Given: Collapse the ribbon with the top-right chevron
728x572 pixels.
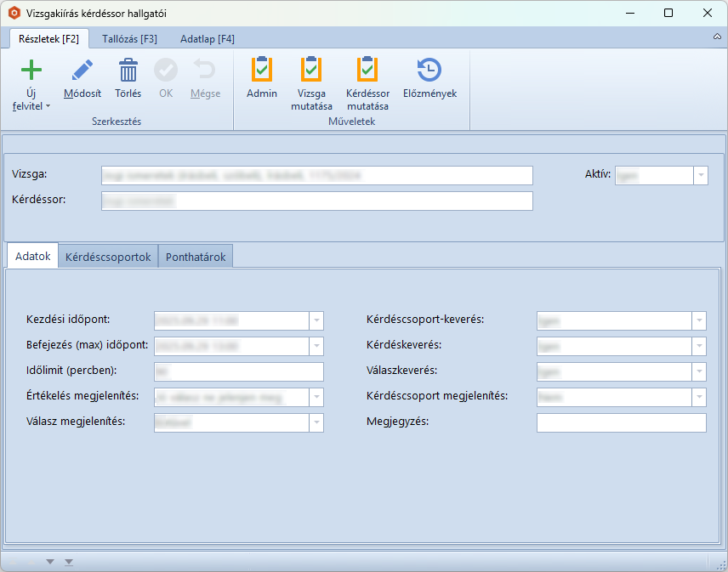Looking at the screenshot, I should pos(717,38).
